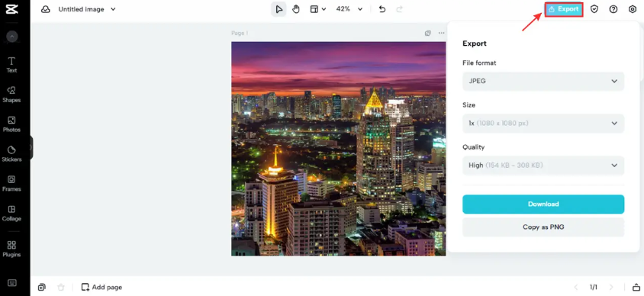Click the Export button
Image resolution: width=644 pixels, height=296 pixels.
(564, 9)
